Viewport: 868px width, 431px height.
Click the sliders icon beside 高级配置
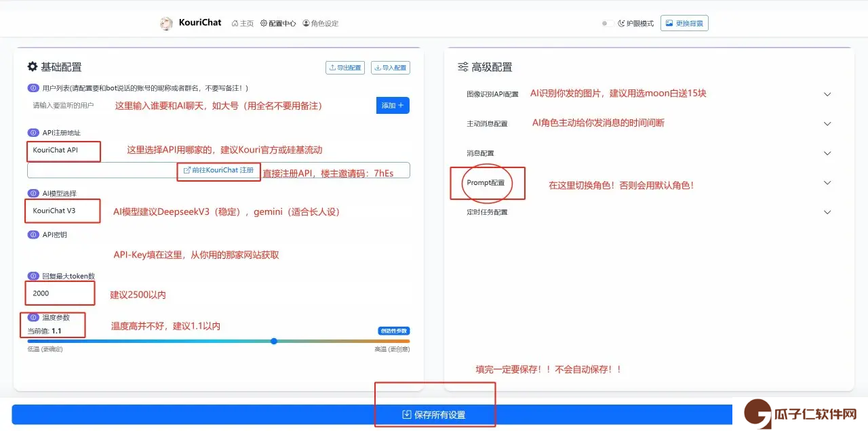pyautogui.click(x=463, y=67)
